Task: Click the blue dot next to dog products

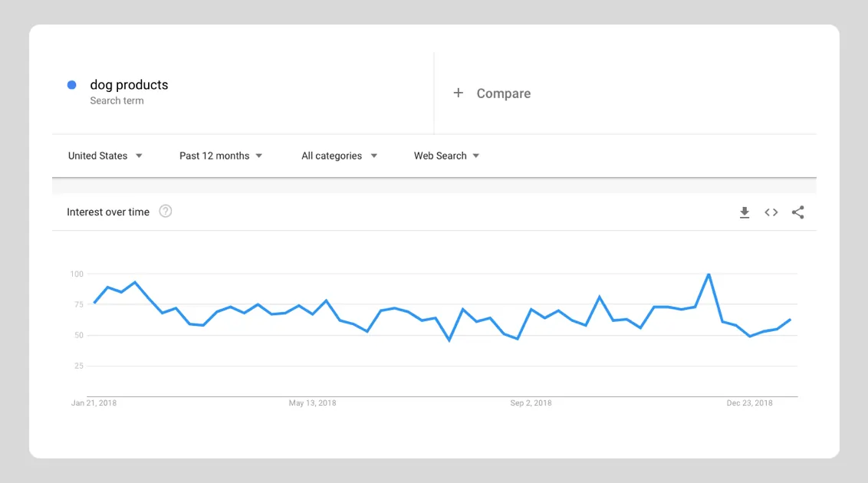Action: (71, 85)
